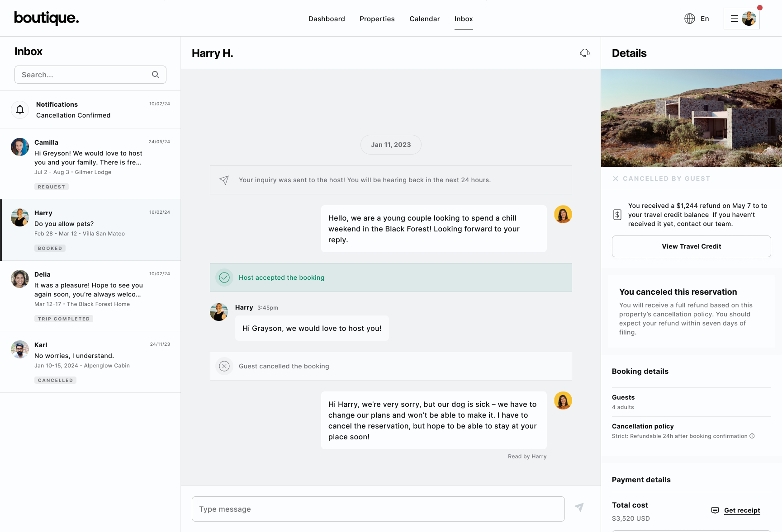Click the TRIP COMPLETED badge

pos(64,319)
